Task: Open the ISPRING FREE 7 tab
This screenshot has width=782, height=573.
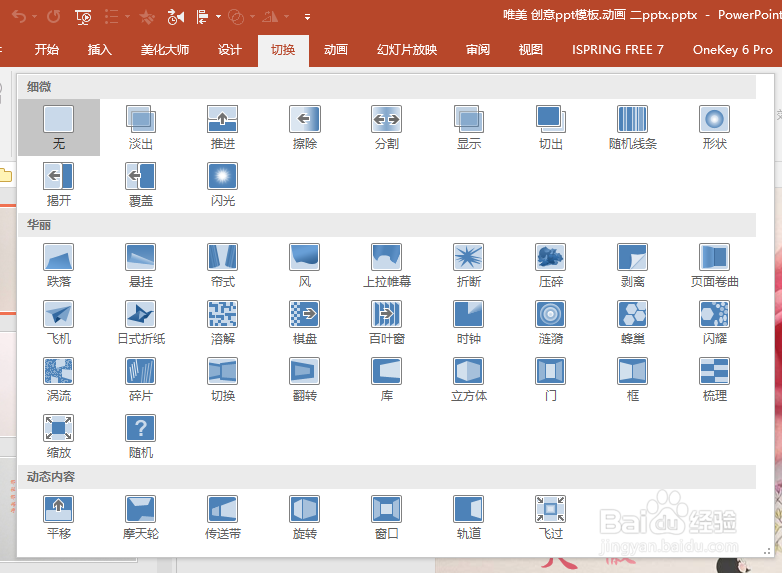Action: click(x=617, y=50)
